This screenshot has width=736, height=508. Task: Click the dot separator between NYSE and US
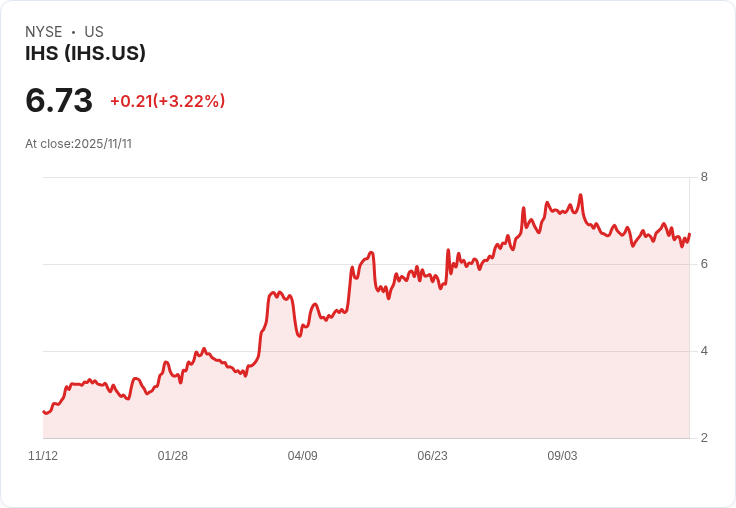pyautogui.click(x=73, y=32)
